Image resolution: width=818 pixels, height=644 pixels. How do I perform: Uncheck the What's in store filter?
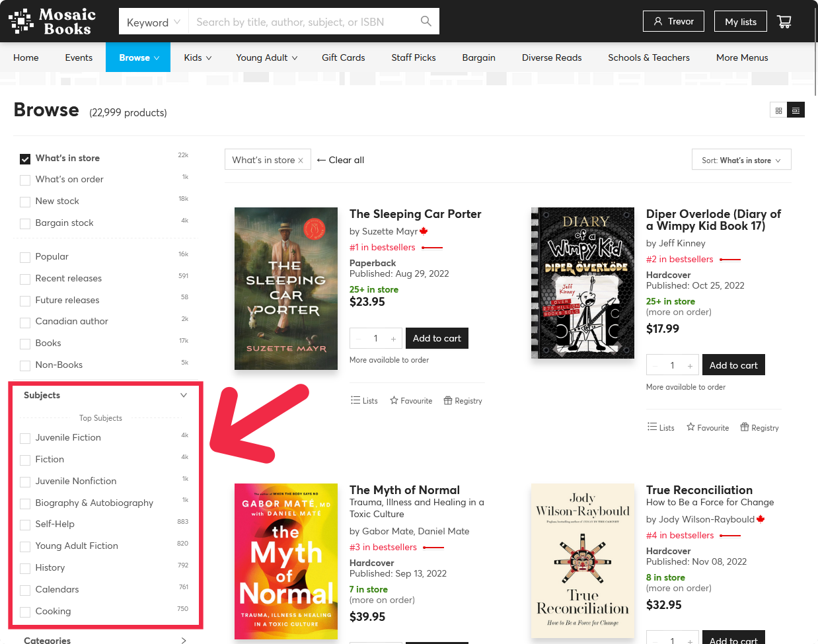25,159
